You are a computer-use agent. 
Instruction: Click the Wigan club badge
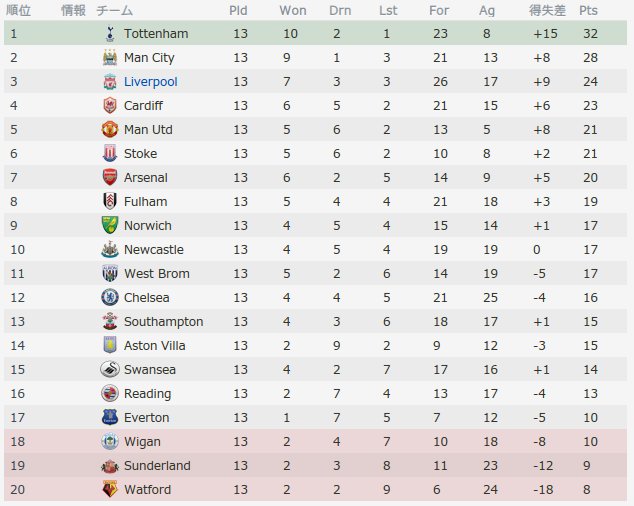coord(110,442)
